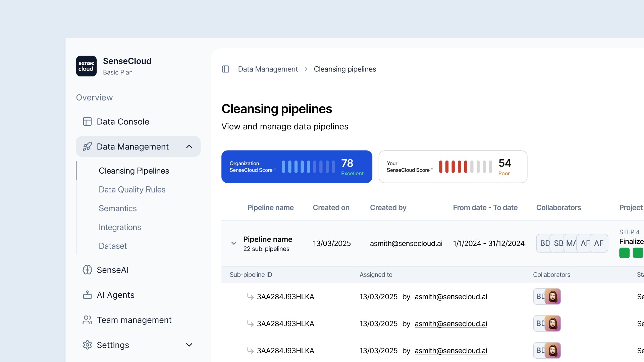The width and height of the screenshot is (644, 362).
Task: Click asmith@sensecloud.ai link in second sub-pipeline row
Action: tap(451, 323)
